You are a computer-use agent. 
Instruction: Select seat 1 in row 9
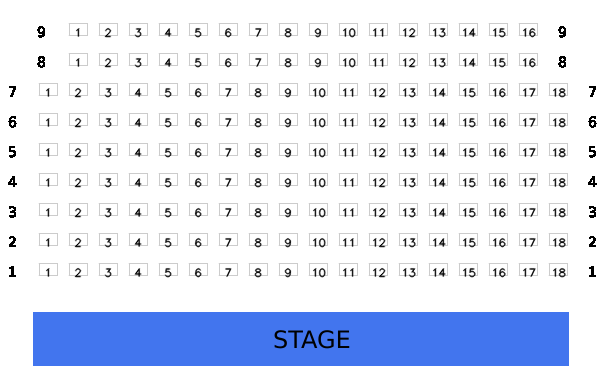[78, 30]
